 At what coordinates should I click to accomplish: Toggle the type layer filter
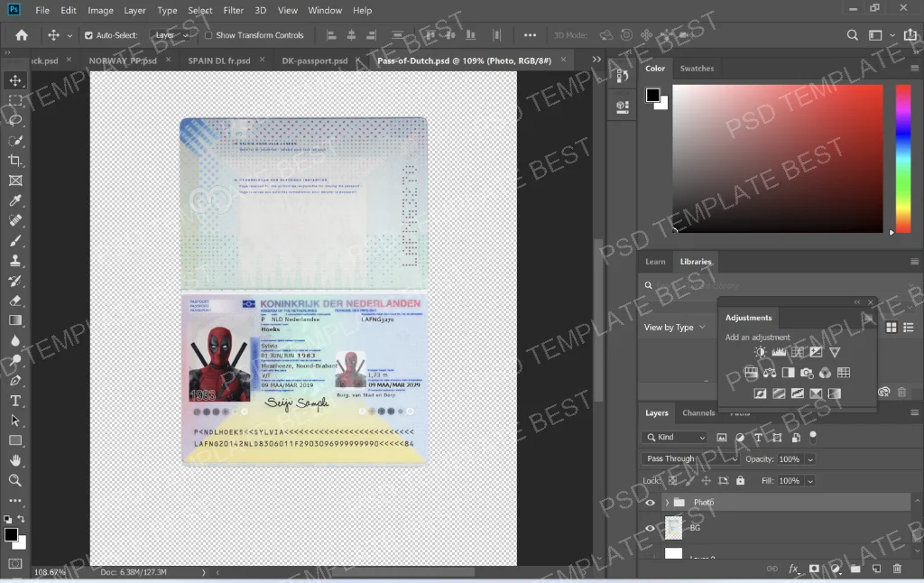point(758,438)
